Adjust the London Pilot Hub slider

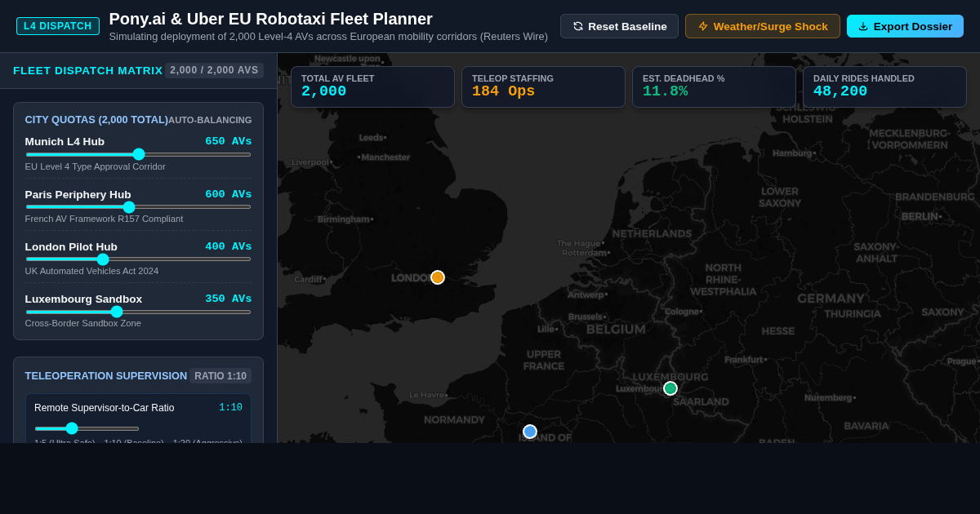pos(138,259)
